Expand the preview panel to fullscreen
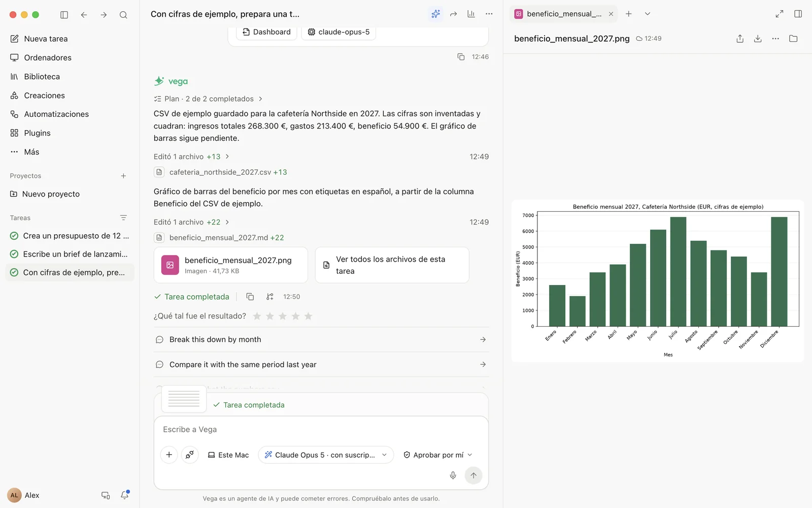The image size is (812, 508). 780,14
